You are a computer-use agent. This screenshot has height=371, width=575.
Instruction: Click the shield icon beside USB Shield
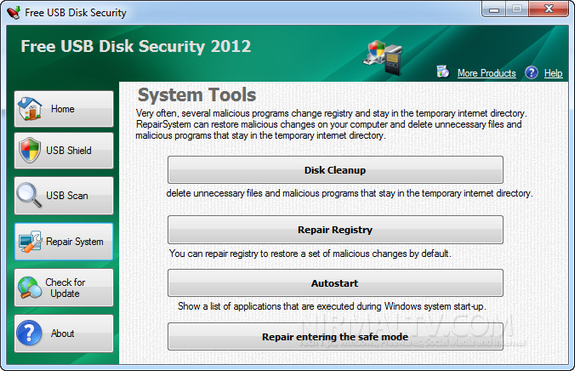pos(30,150)
